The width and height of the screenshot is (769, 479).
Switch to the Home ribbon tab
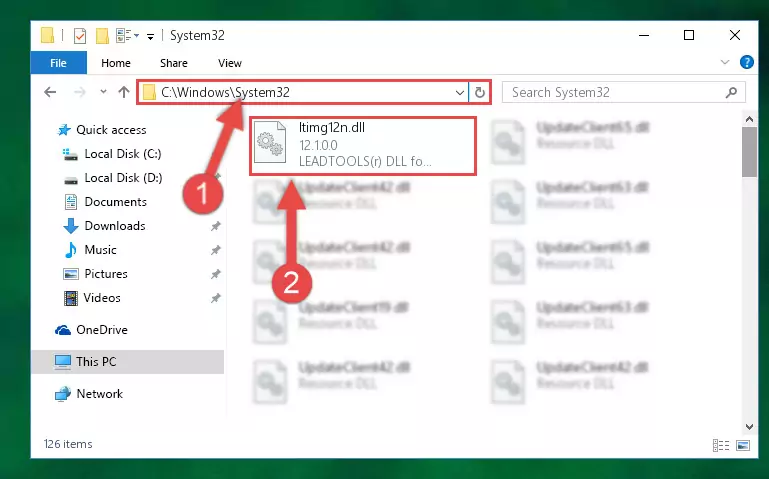tap(116, 63)
